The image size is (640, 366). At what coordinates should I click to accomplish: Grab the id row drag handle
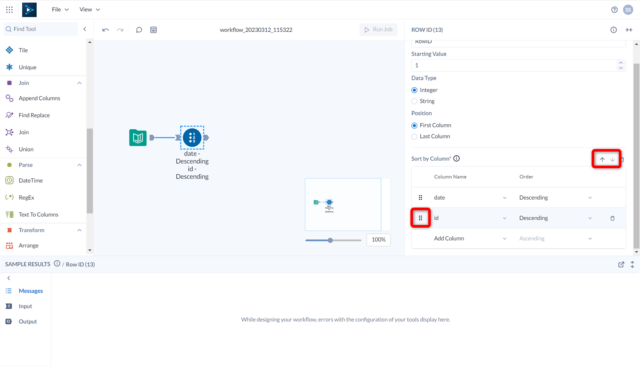coord(420,218)
